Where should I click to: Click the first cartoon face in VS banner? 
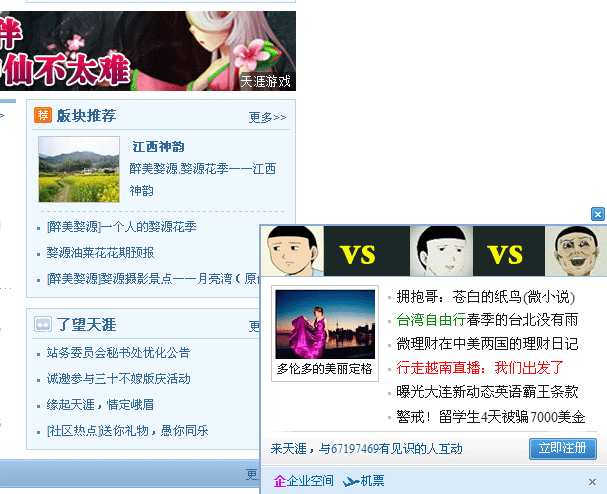point(292,251)
